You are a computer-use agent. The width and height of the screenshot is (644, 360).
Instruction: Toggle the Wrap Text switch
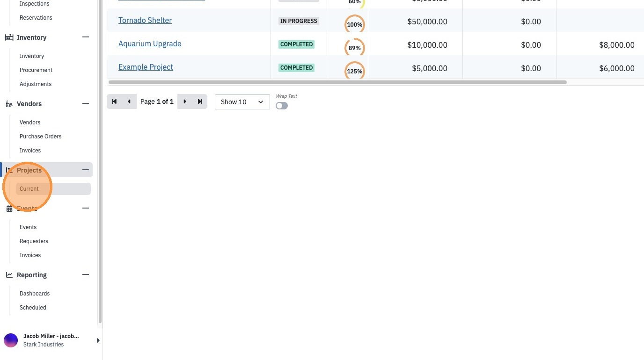(282, 106)
